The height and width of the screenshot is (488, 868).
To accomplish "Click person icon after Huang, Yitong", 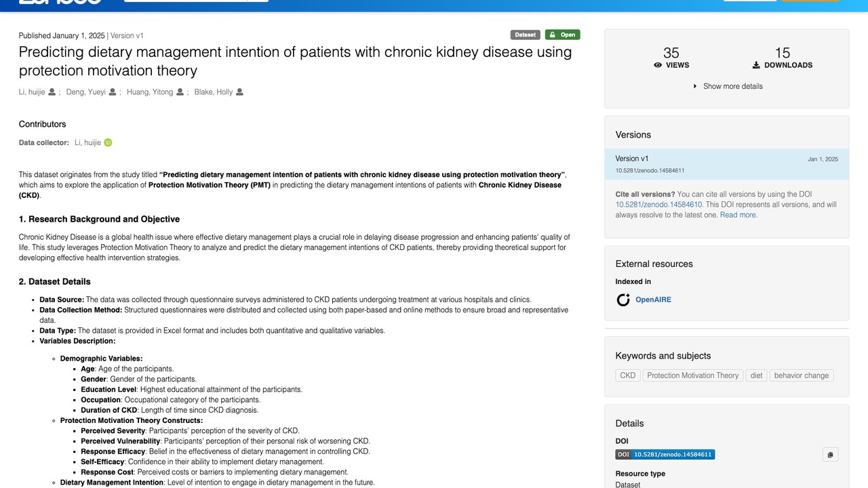I will (180, 92).
